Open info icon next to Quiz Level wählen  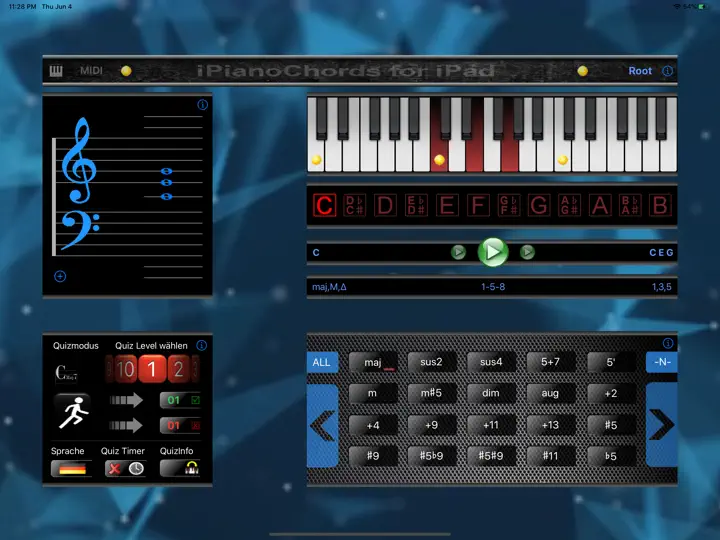(202, 345)
